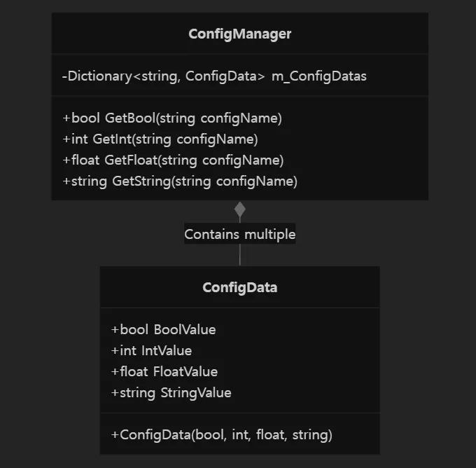Screen dimensions: 476x468
Task: Click the GetBool(string configName) method
Action: coord(172,118)
